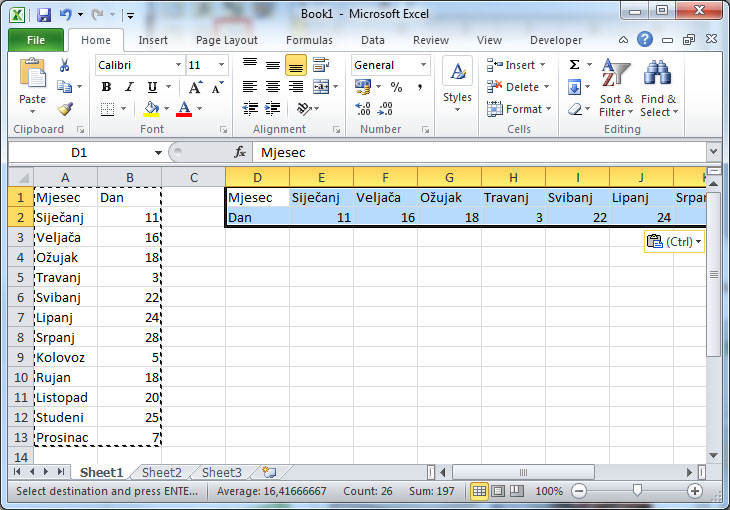
Task: Click the Insert Worksheet tab icon
Action: (x=269, y=472)
